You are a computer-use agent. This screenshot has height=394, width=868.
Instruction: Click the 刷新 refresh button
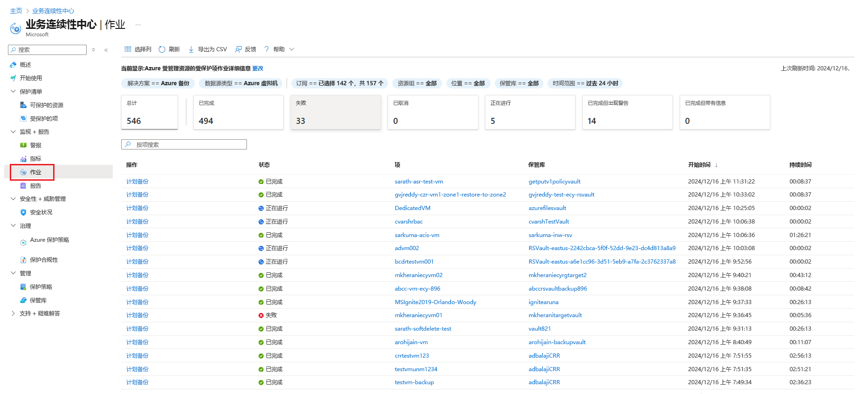pyautogui.click(x=169, y=49)
